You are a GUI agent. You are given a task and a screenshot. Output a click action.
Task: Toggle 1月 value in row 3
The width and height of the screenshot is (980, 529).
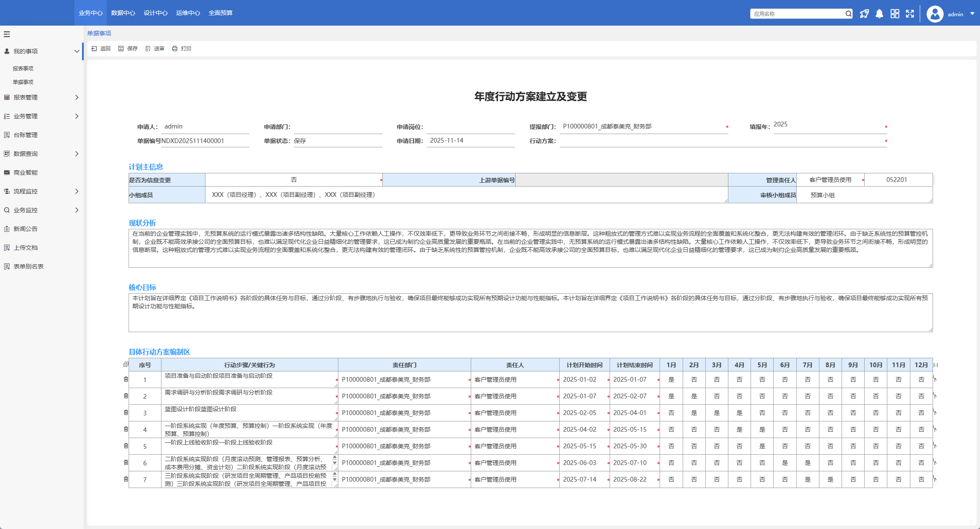(671, 413)
